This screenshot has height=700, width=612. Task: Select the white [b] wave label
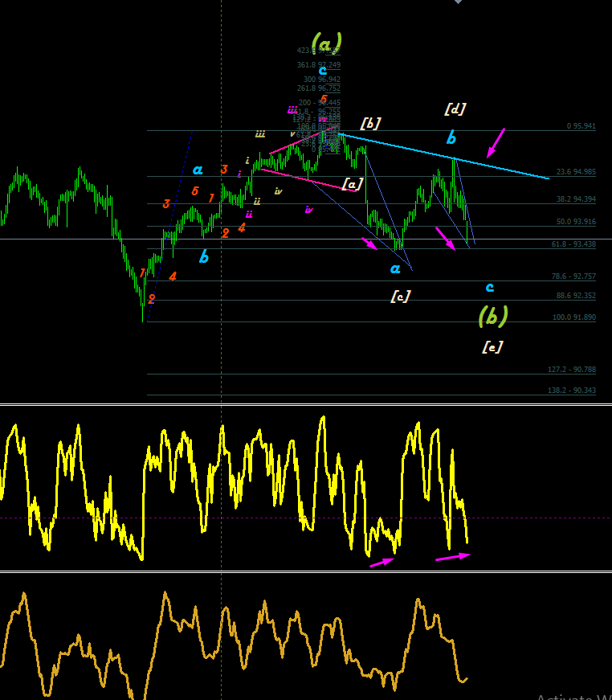tap(371, 123)
